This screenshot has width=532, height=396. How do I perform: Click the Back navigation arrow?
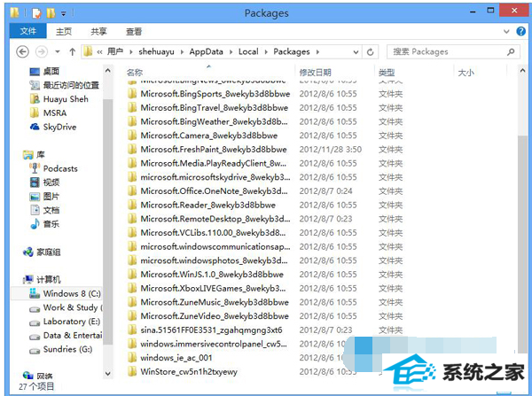23,52
